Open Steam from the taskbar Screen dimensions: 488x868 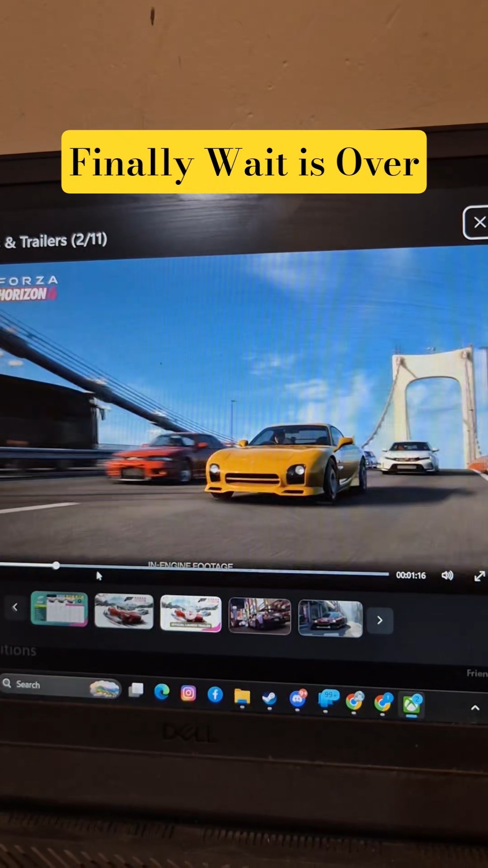click(270, 698)
